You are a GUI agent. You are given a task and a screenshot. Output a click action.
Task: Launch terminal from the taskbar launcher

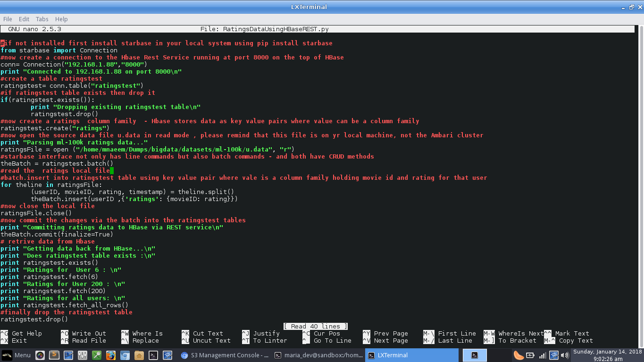tap(153, 355)
